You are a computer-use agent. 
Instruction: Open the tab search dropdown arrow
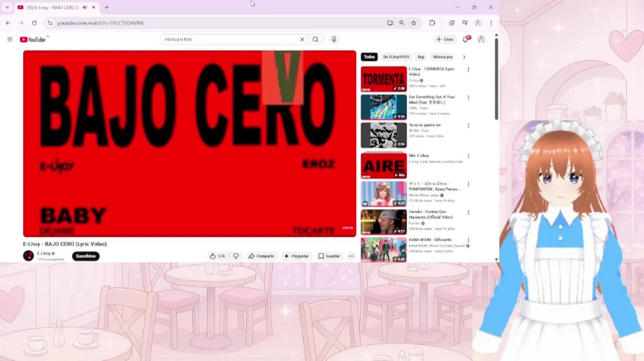(x=7, y=7)
